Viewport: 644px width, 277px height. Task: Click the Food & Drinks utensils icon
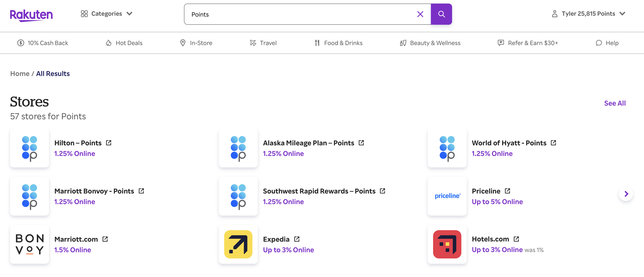tap(317, 43)
